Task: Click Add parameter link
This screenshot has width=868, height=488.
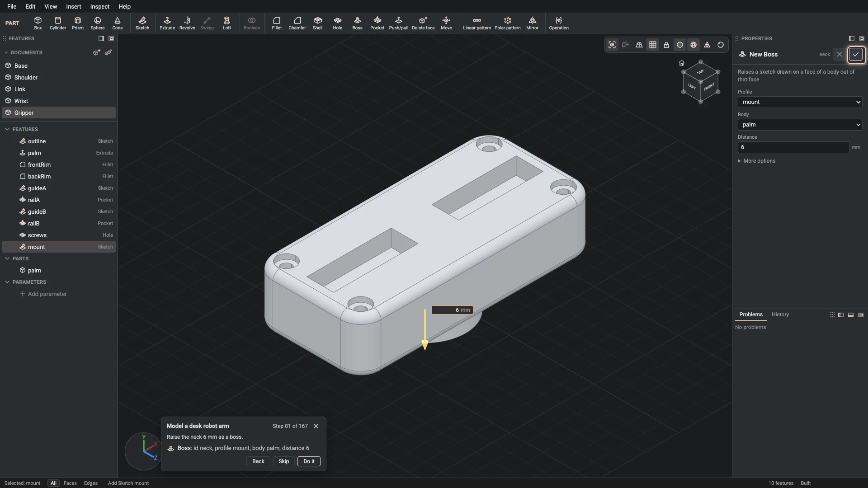Action: tap(43, 294)
